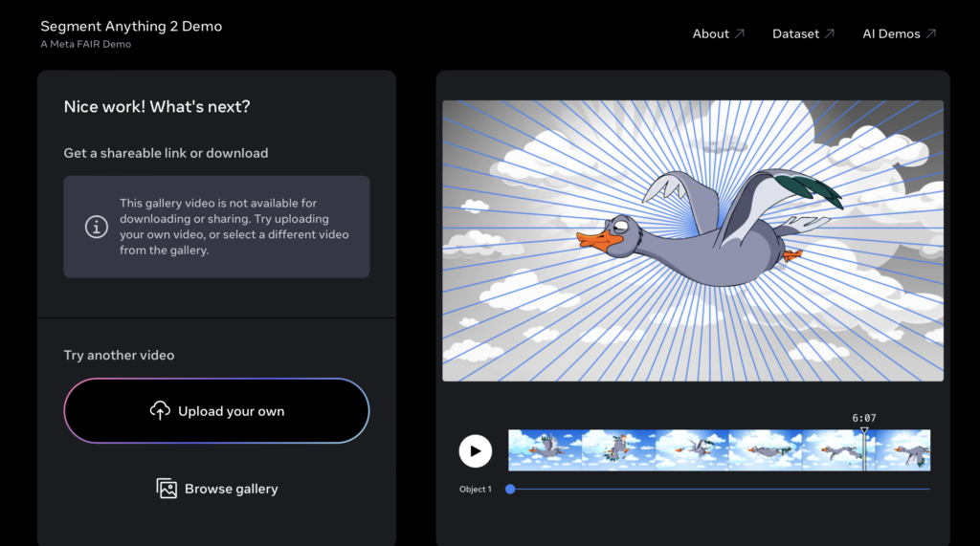Click the Object 1 label

click(x=475, y=490)
